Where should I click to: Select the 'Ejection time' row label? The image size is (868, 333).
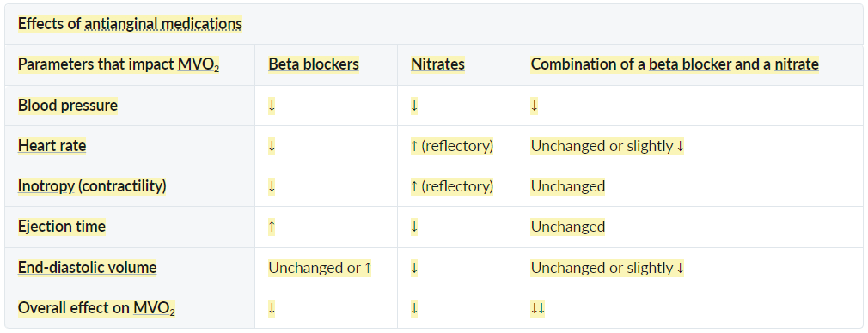tap(61, 227)
